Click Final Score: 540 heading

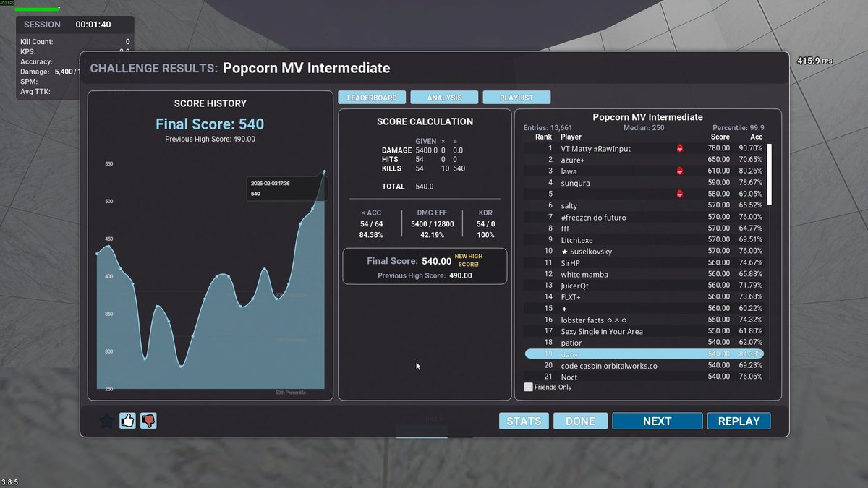pos(210,124)
